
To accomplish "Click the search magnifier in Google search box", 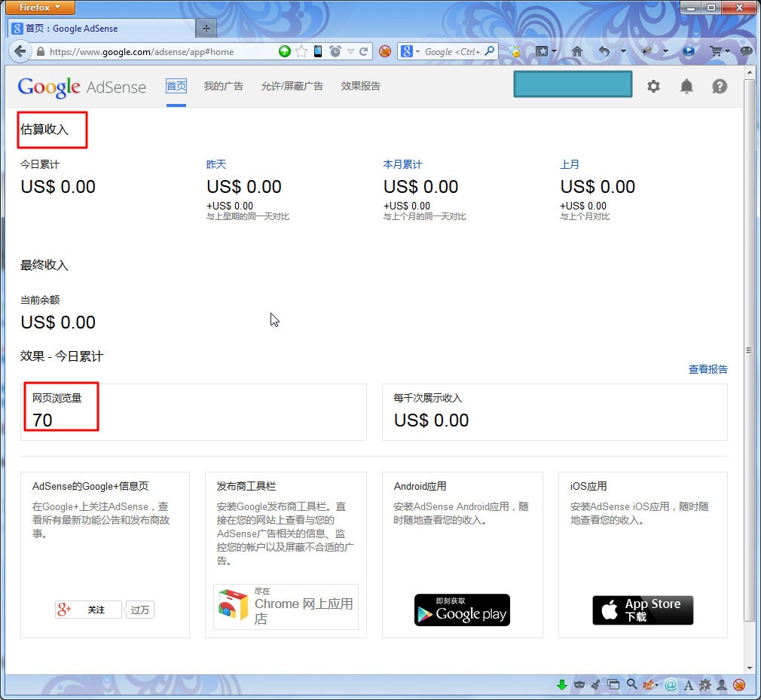I will 490,51.
